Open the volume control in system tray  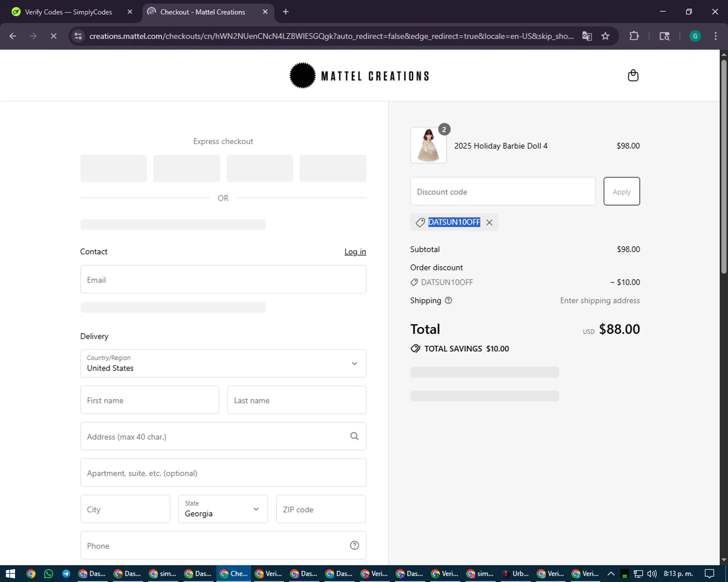652,574
